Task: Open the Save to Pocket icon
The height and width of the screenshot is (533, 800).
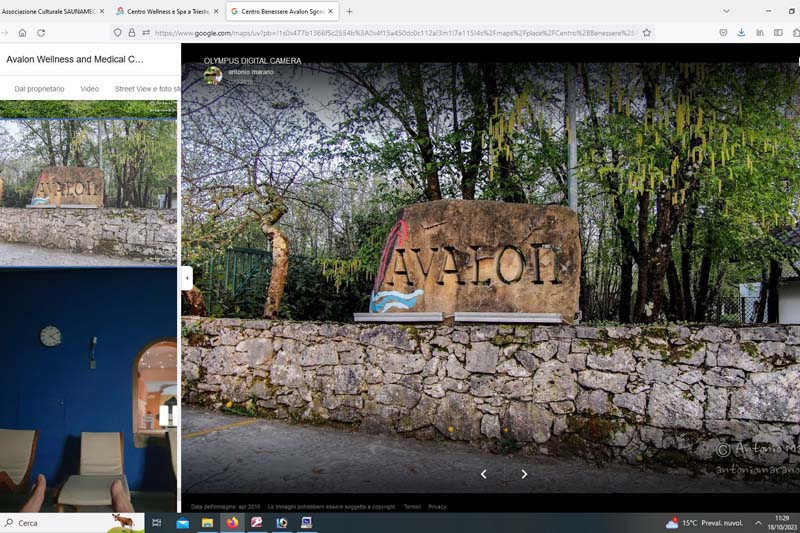Action: (x=723, y=33)
